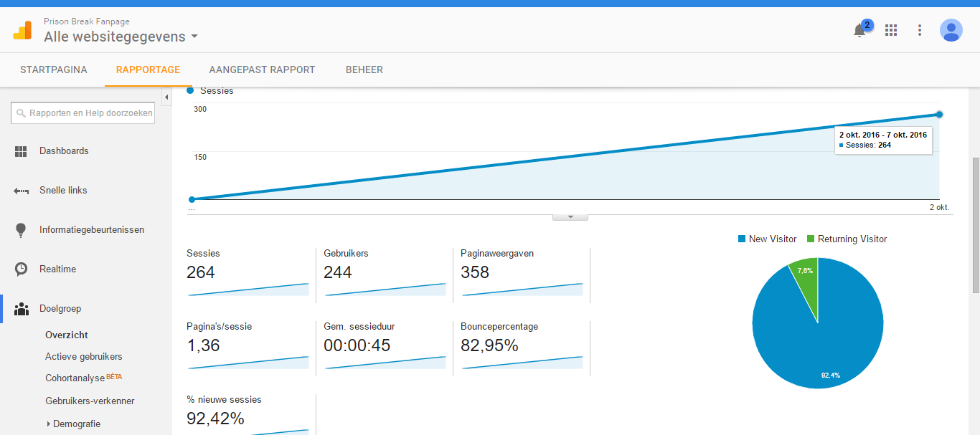Expand the Demografie tree item
Screen dimensions: 980x435
pyautogui.click(x=49, y=424)
